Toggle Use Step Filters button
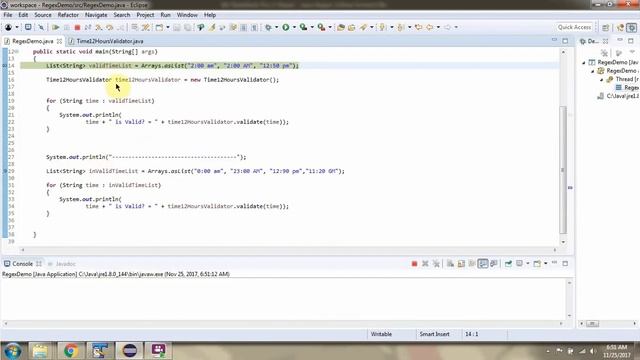This screenshot has width=640, height=360. pos(146,27)
